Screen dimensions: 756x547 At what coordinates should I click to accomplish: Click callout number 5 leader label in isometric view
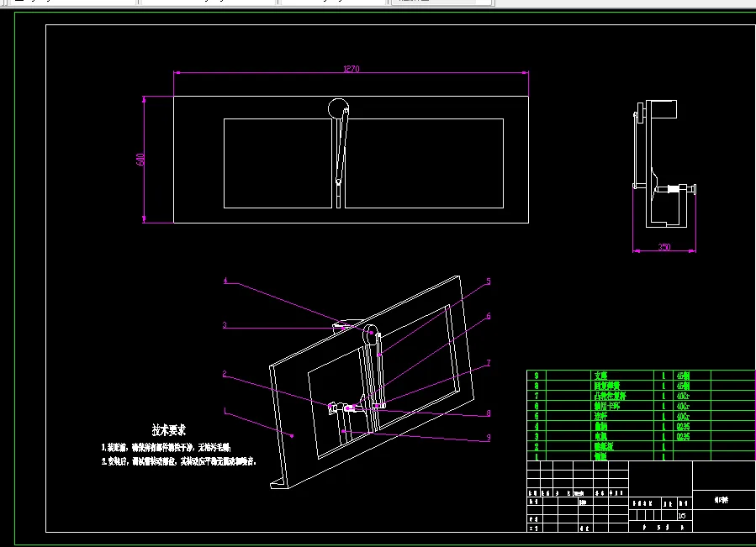[x=489, y=281]
